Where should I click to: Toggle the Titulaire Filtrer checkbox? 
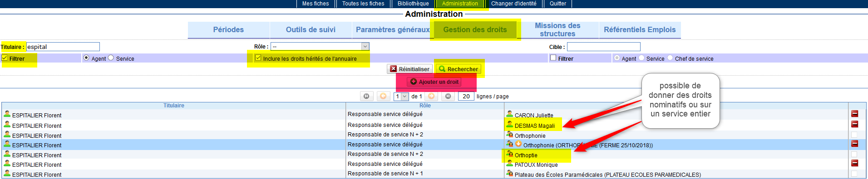pos(5,58)
